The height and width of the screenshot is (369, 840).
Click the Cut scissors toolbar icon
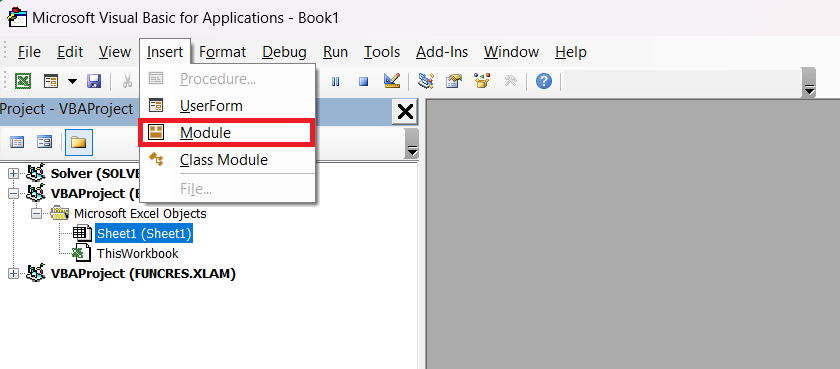[x=128, y=81]
